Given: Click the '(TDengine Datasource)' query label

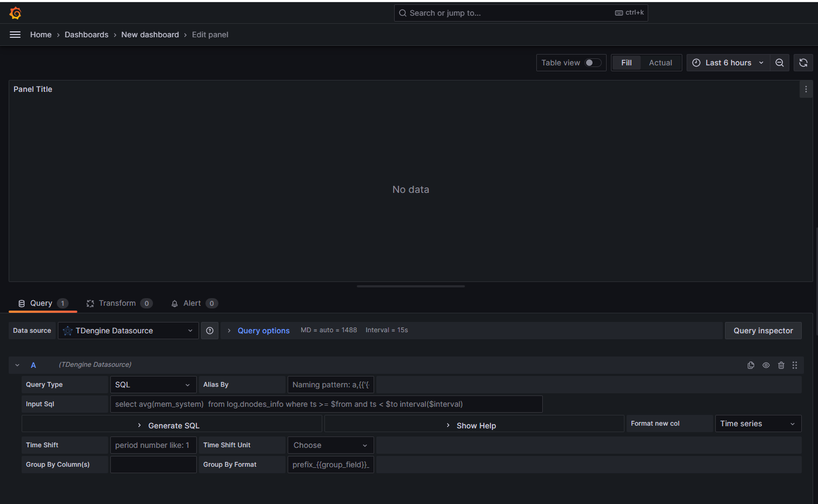Looking at the screenshot, I should pos(95,365).
